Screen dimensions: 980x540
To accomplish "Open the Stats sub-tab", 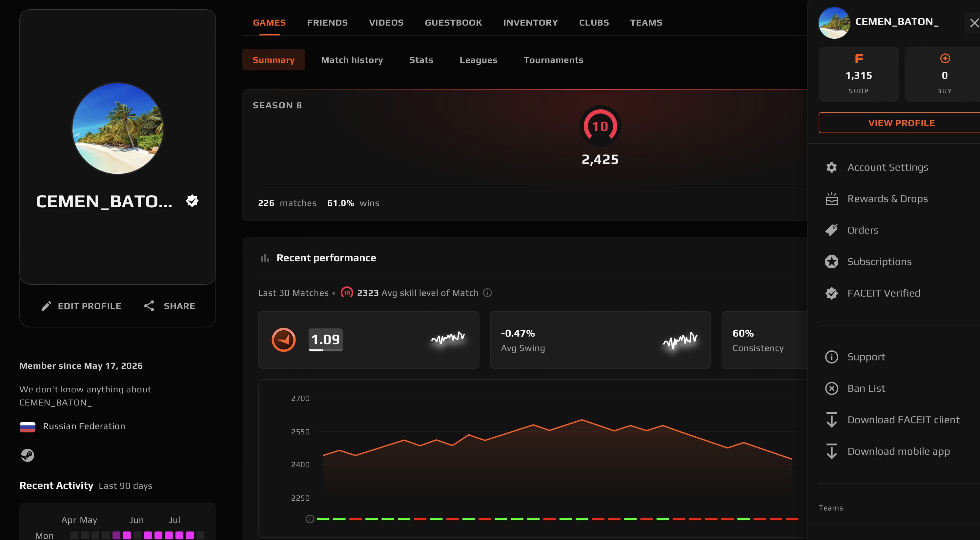I will pos(421,60).
